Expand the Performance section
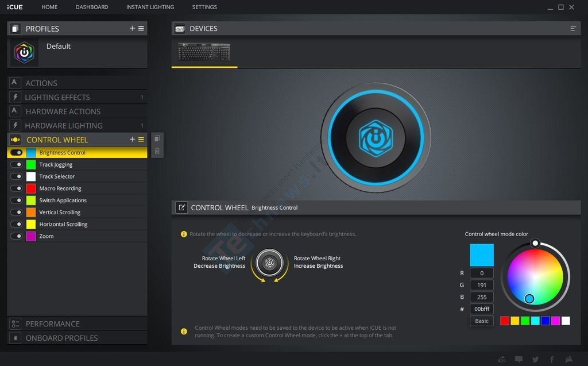 [x=78, y=323]
